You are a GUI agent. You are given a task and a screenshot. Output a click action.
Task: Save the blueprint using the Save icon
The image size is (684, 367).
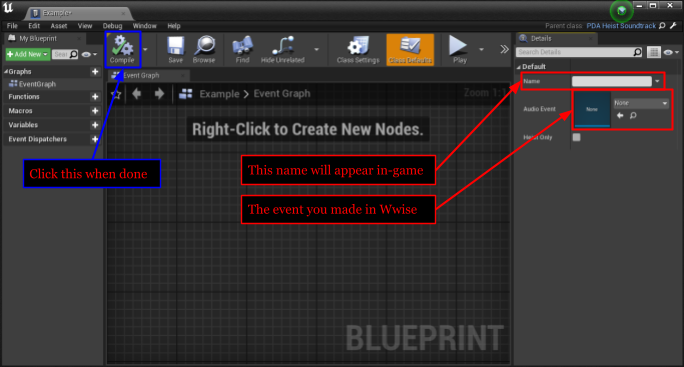pos(175,49)
